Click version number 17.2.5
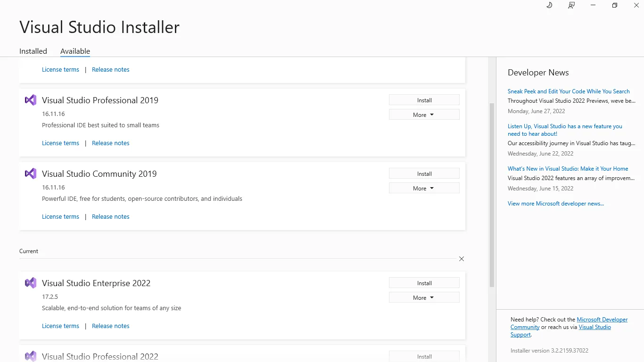Image resolution: width=644 pixels, height=362 pixels. point(50,297)
